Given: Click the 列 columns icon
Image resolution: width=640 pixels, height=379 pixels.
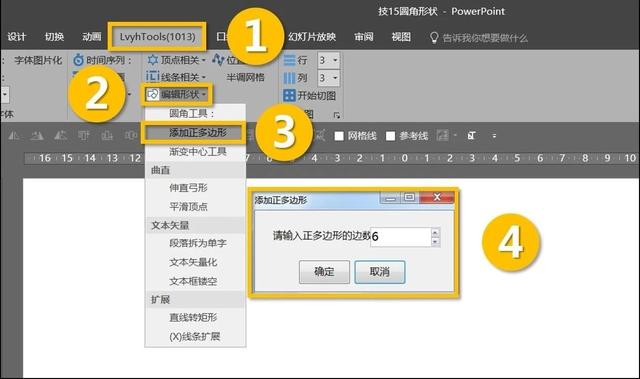Looking at the screenshot, I should click(289, 78).
